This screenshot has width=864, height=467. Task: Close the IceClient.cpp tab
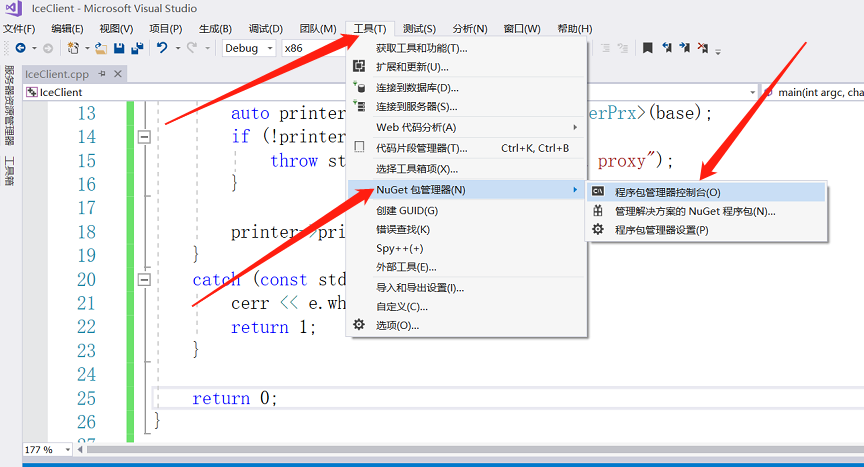click(x=117, y=74)
